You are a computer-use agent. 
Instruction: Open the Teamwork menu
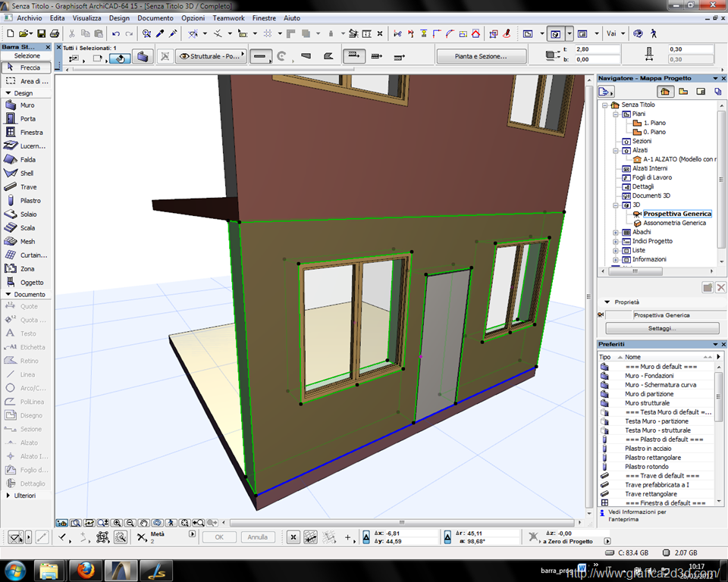coord(228,17)
